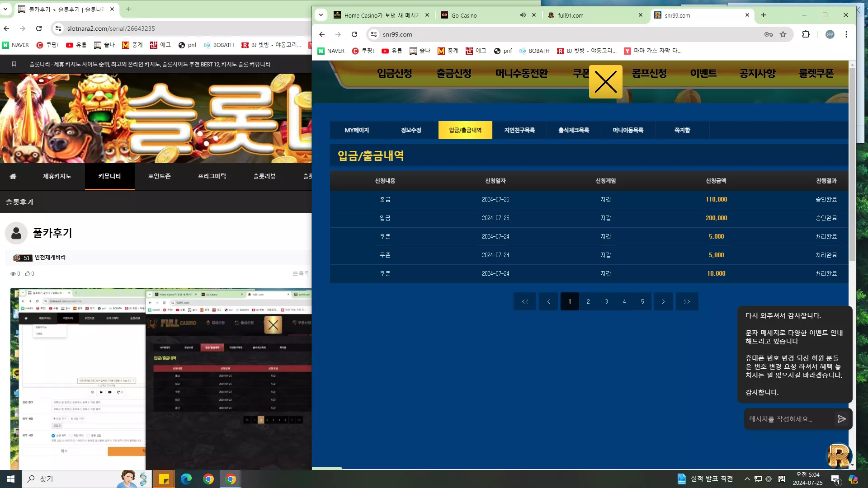Switch to the full91.com tab

coord(595,15)
